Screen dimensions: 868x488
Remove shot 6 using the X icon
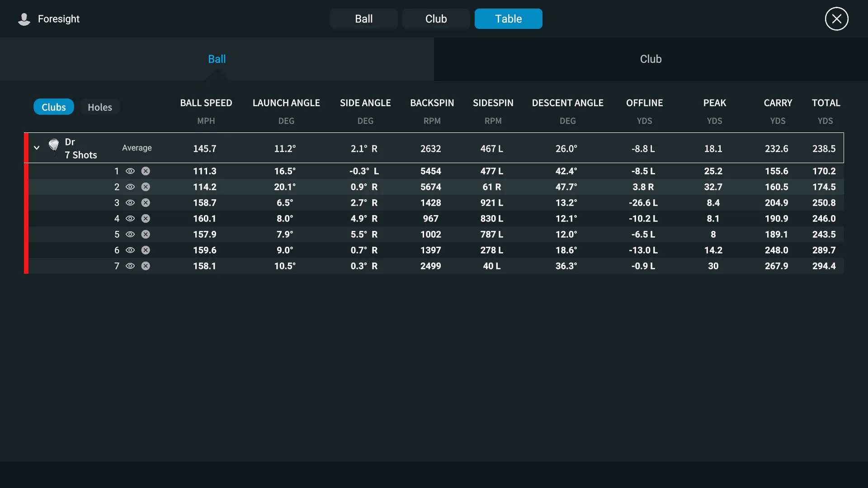click(146, 250)
